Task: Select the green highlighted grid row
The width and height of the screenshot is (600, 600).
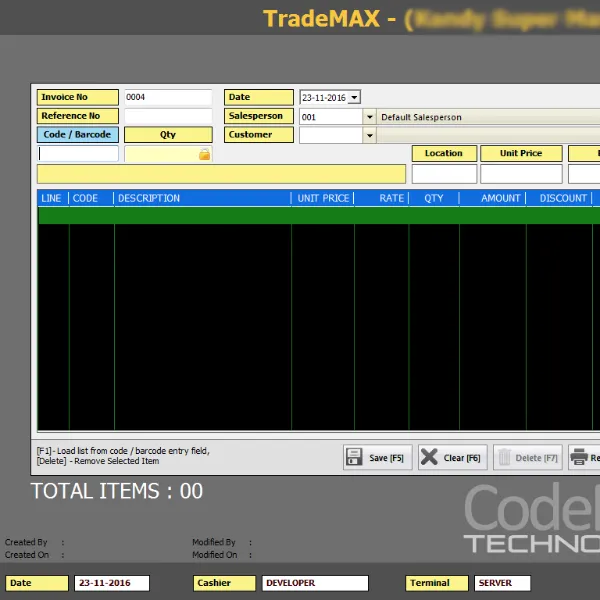Action: pos(319,215)
